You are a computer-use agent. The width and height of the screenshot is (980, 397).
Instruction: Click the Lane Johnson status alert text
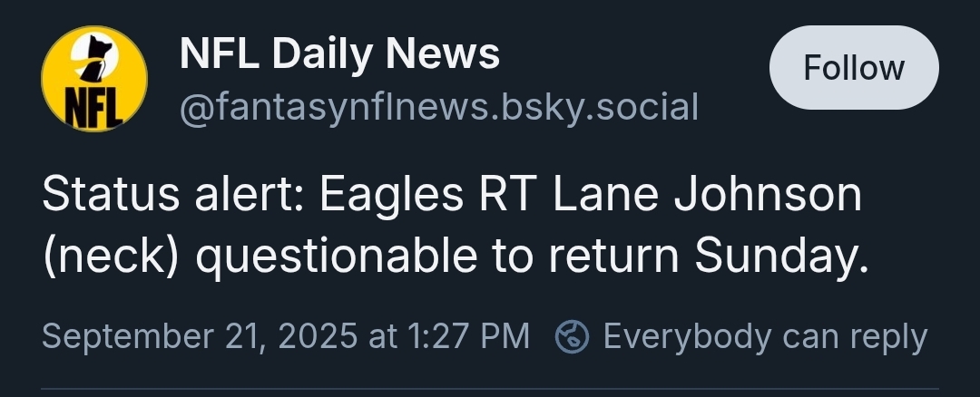point(456,226)
